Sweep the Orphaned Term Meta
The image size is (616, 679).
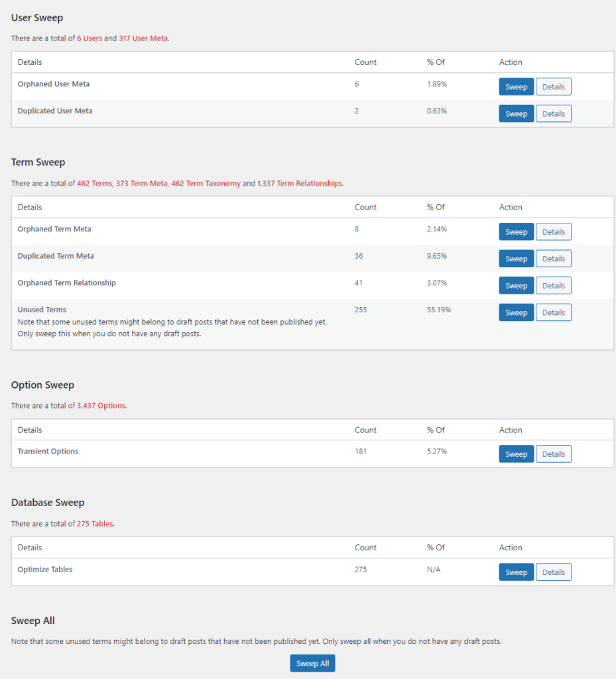(516, 231)
